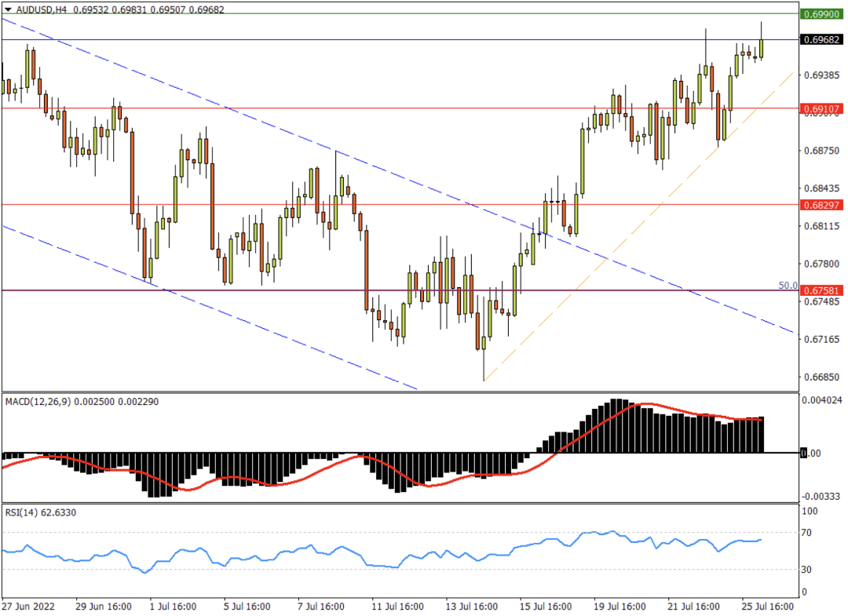Select the red 0.69107 level label

pyautogui.click(x=821, y=108)
